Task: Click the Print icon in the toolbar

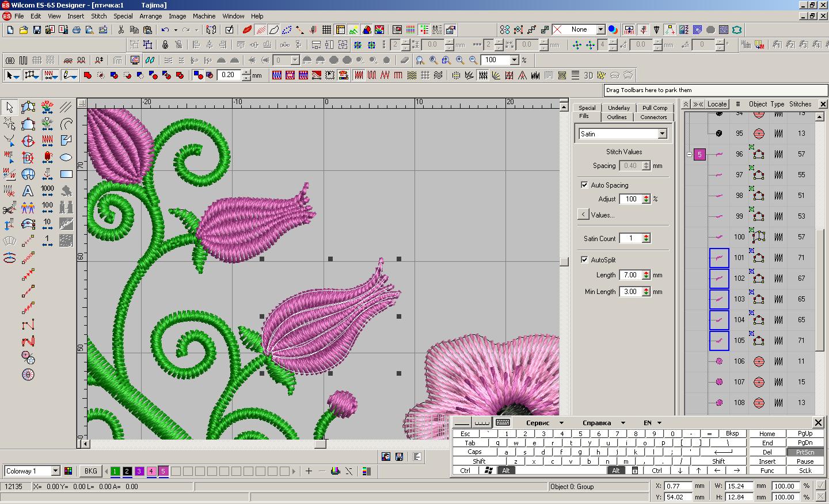Action: pyautogui.click(x=76, y=30)
